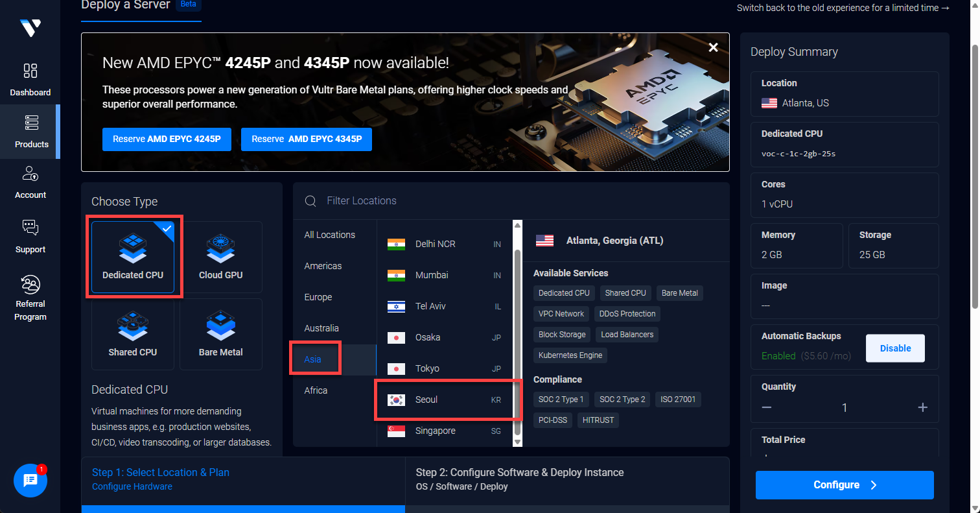Open Step 2: Configure Software & Deploy Instance
Screen dimensions: 980x513
coord(567,480)
